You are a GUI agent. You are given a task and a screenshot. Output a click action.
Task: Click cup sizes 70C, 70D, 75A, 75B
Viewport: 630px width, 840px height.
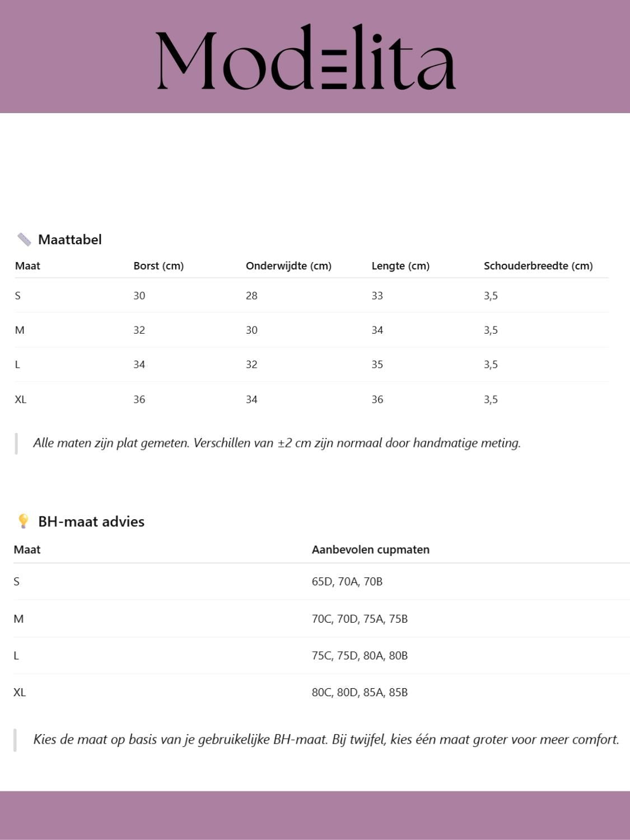(360, 619)
